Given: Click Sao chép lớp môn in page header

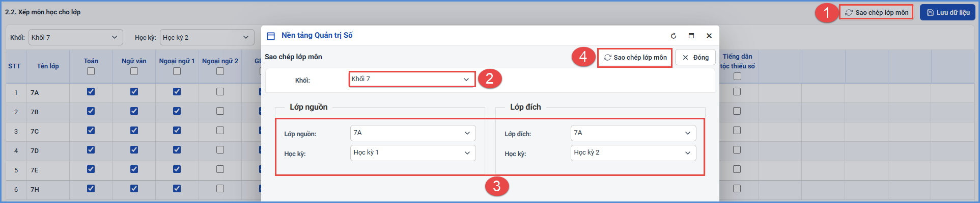Looking at the screenshot, I should coord(876,12).
